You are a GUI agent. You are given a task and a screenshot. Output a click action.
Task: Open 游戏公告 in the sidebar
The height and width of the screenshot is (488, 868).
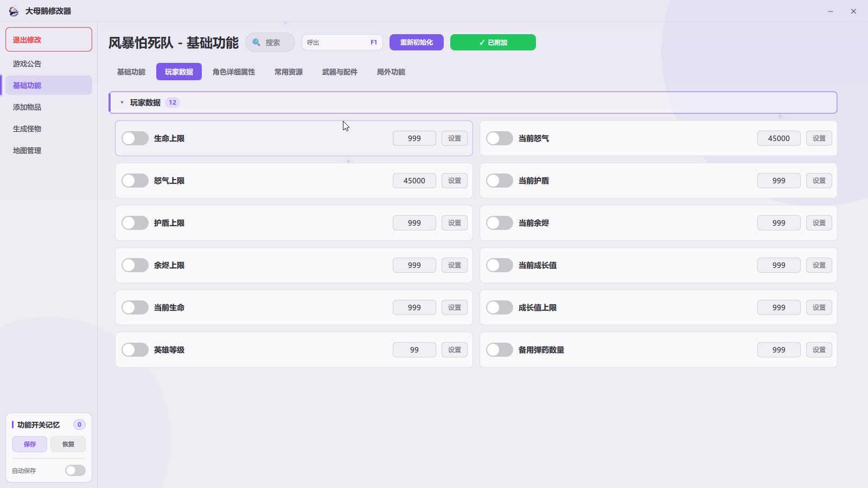pyautogui.click(x=49, y=63)
